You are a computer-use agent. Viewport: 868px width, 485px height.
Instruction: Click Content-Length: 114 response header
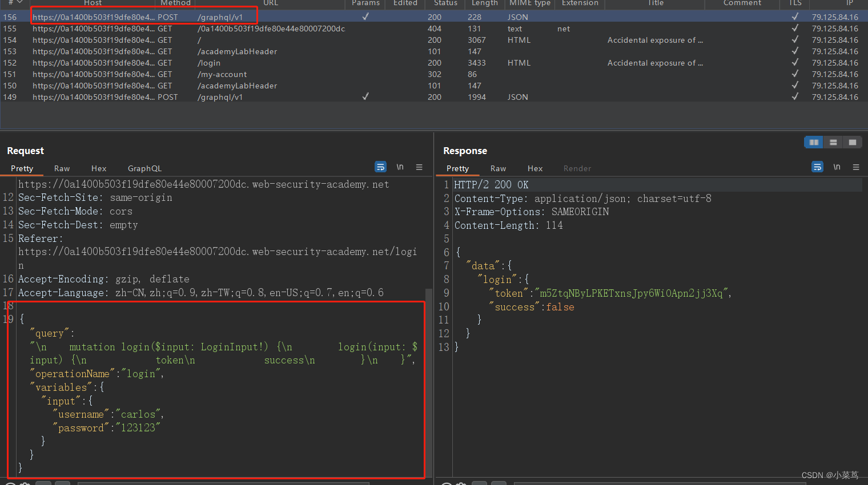[x=508, y=225]
